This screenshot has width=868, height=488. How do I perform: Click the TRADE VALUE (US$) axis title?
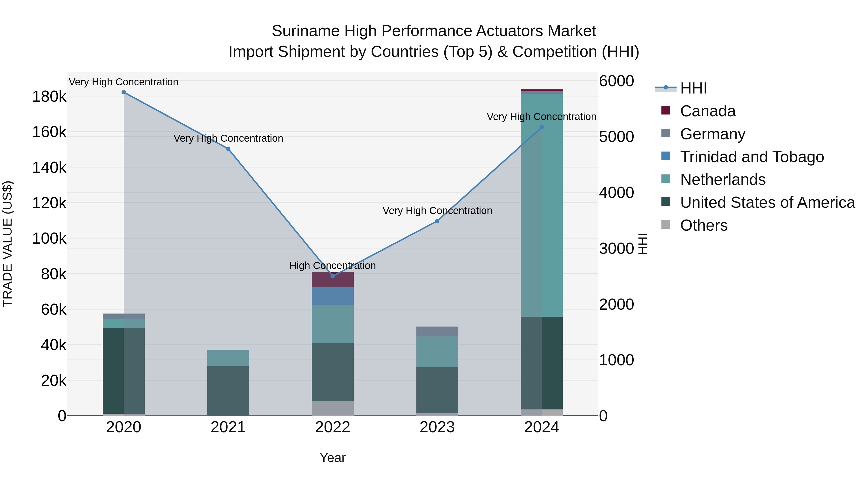[x=7, y=244]
